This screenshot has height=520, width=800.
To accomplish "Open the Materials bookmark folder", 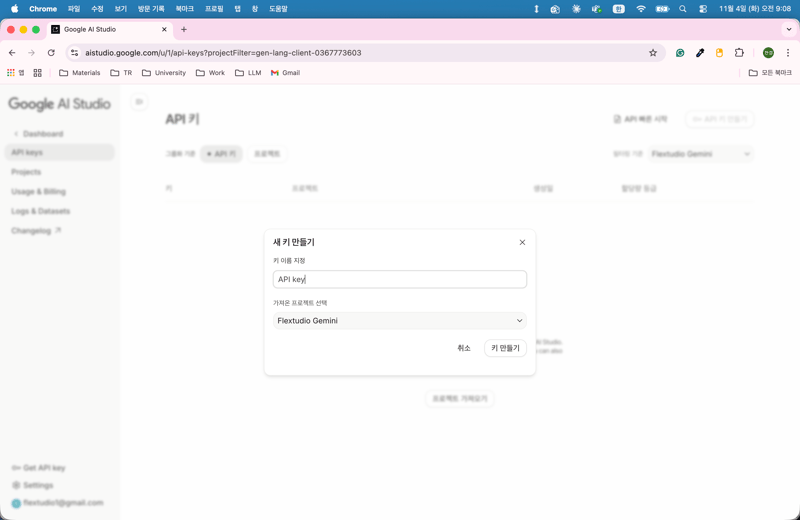I will [x=80, y=73].
